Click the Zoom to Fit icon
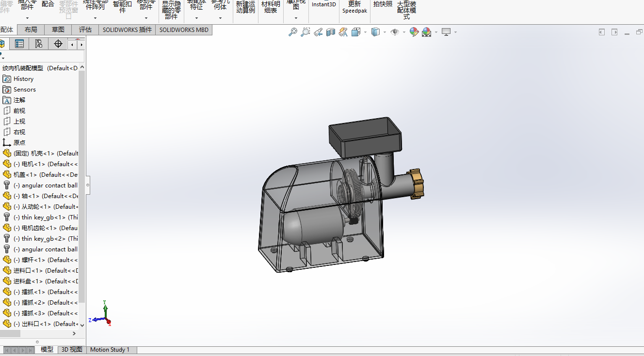The height and width of the screenshot is (356, 644). (293, 32)
